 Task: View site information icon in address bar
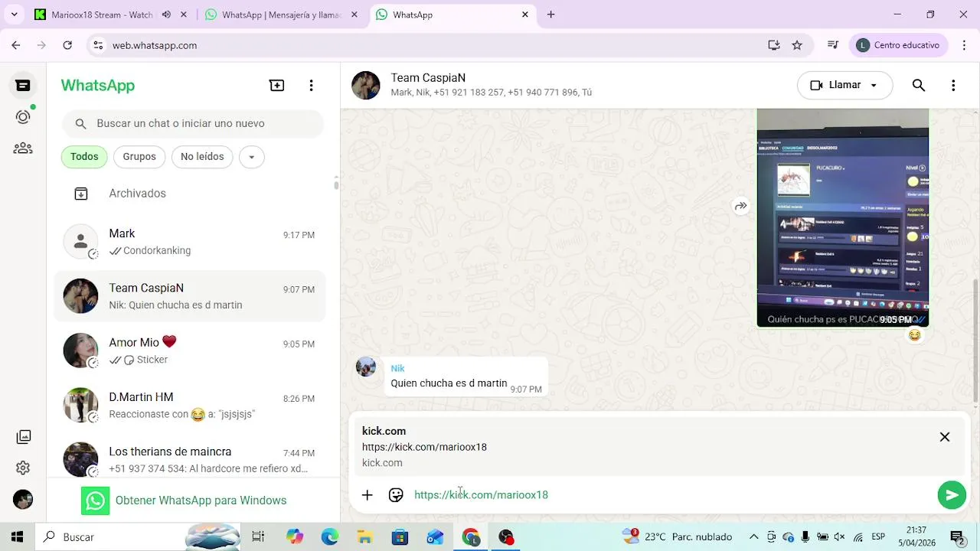click(x=98, y=45)
